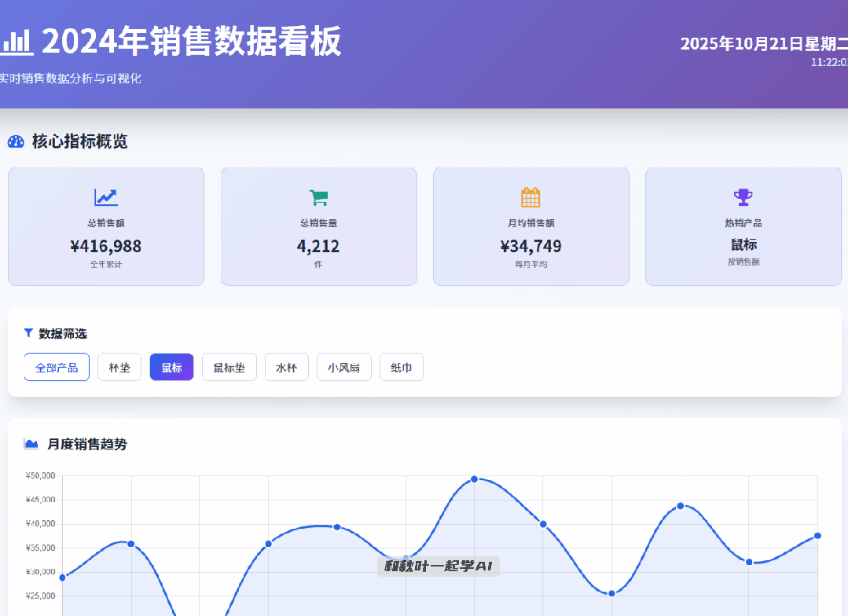Click the ¥416,988 total sales value
This screenshot has height=616, width=848.
(x=106, y=247)
